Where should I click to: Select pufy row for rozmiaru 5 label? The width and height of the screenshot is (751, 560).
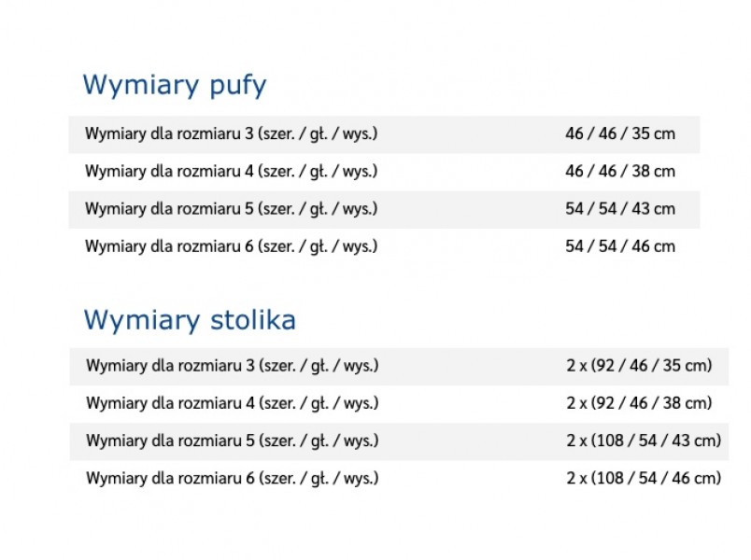point(232,209)
